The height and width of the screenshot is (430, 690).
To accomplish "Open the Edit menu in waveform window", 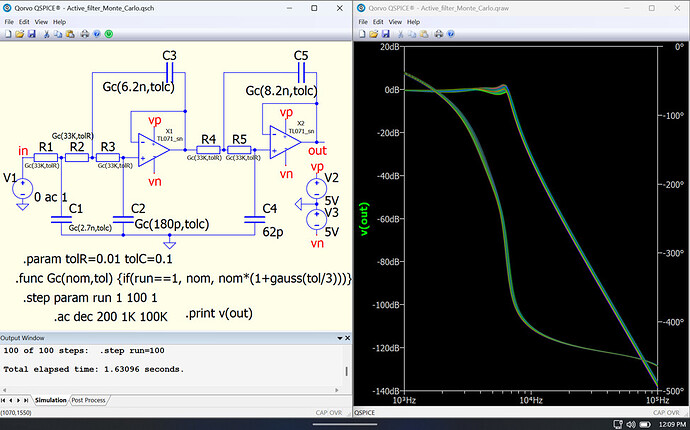I will click(x=378, y=22).
